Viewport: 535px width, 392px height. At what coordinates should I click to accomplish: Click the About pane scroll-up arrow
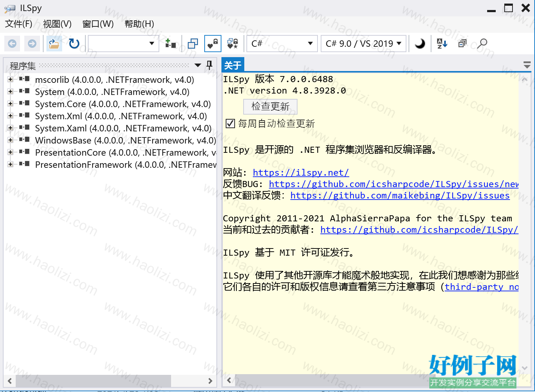tap(524, 79)
